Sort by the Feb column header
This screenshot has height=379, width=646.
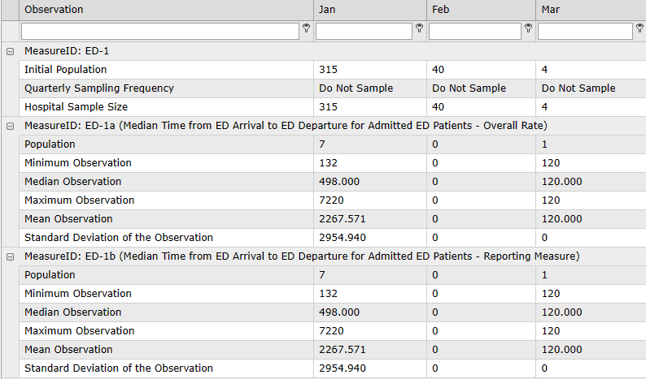tap(481, 9)
